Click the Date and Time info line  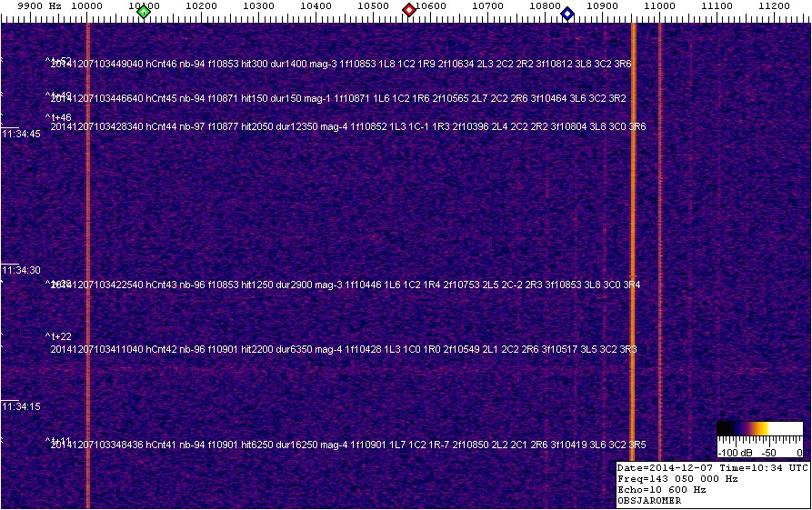click(x=712, y=466)
